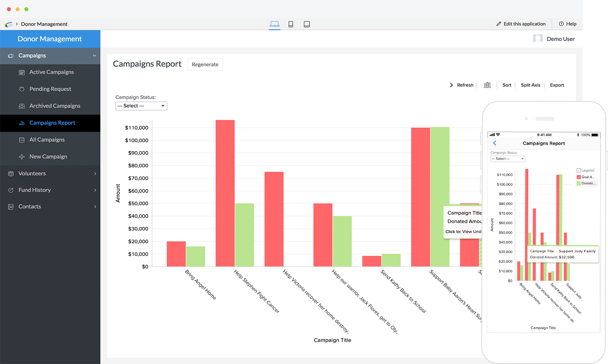
Task: Click the Donor Management breadcrumb link
Action: [x=44, y=24]
